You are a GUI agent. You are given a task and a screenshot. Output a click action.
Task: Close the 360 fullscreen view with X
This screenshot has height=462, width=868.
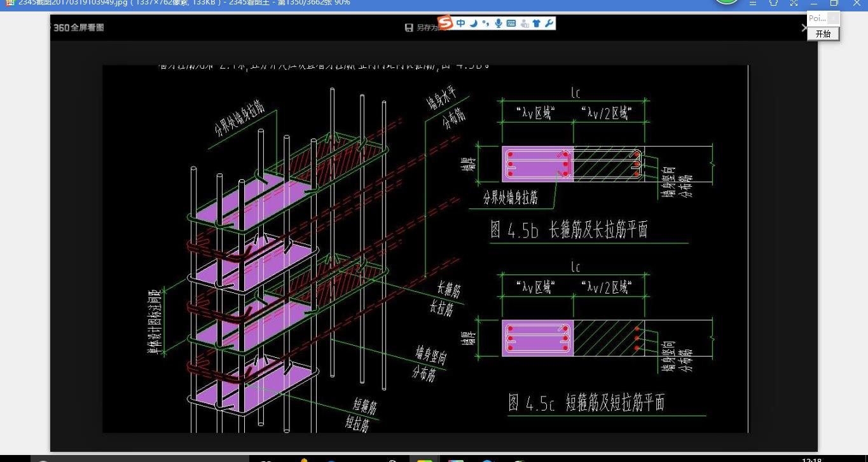[x=804, y=28]
